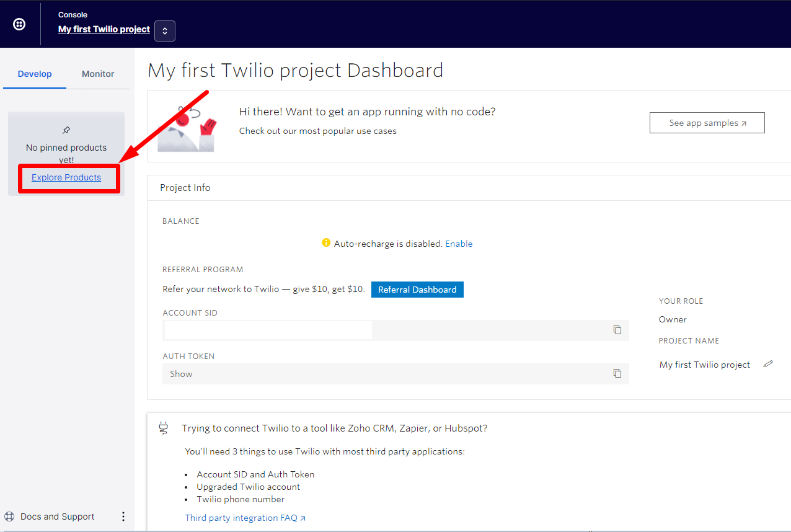This screenshot has width=791, height=532.
Task: Click the Twilio logo icon
Action: [19, 24]
